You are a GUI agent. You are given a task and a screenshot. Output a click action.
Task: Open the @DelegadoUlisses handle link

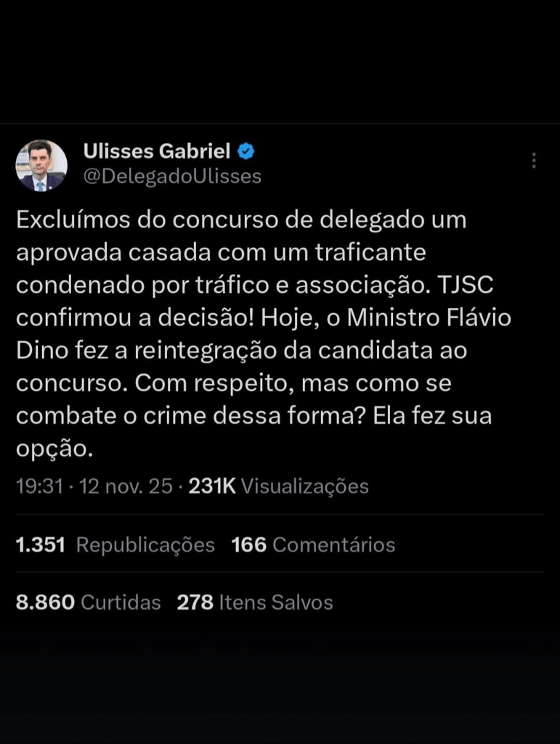(x=172, y=177)
